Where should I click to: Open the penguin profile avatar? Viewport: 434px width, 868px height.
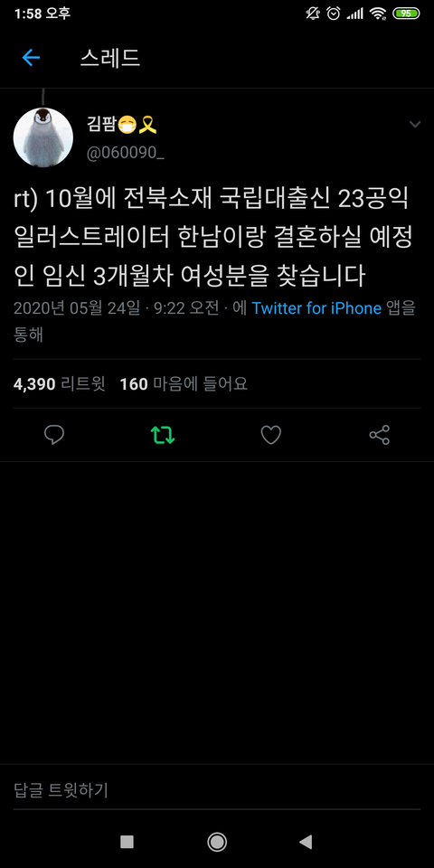click(x=43, y=137)
